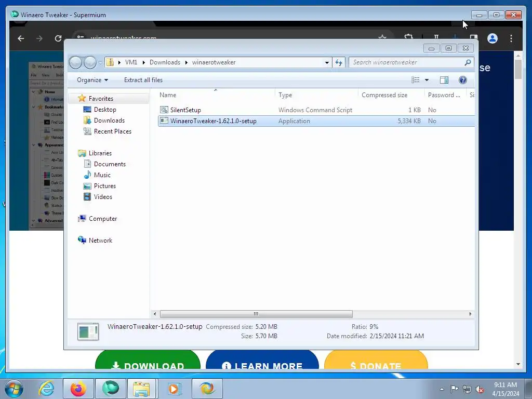Open Firefox from taskbar
Screen dimensions: 532x399
tap(78, 389)
